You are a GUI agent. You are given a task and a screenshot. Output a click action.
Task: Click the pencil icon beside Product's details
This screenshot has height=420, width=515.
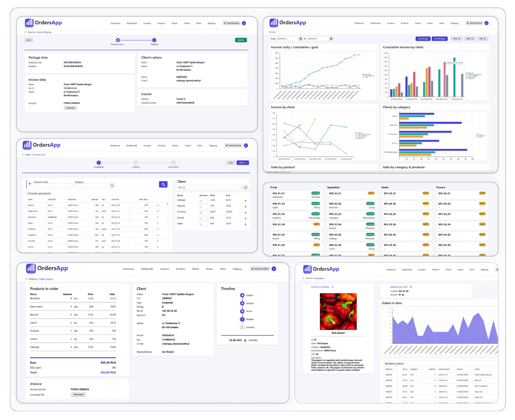pos(332,287)
